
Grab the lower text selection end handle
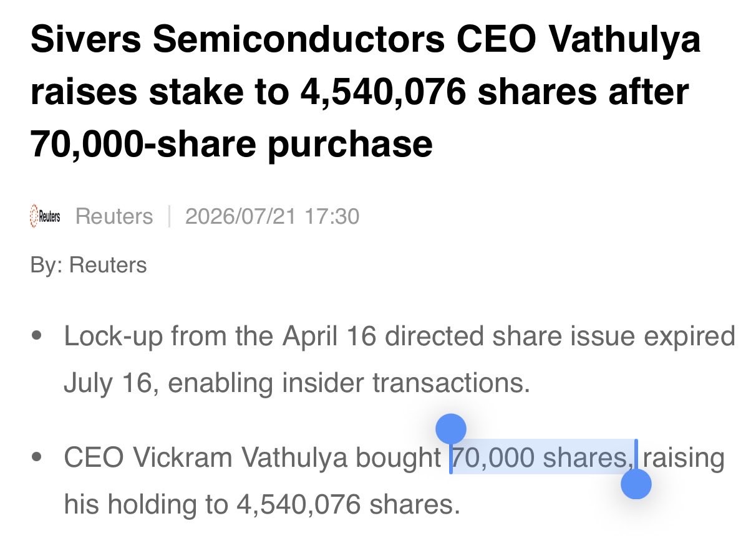pyautogui.click(x=636, y=484)
